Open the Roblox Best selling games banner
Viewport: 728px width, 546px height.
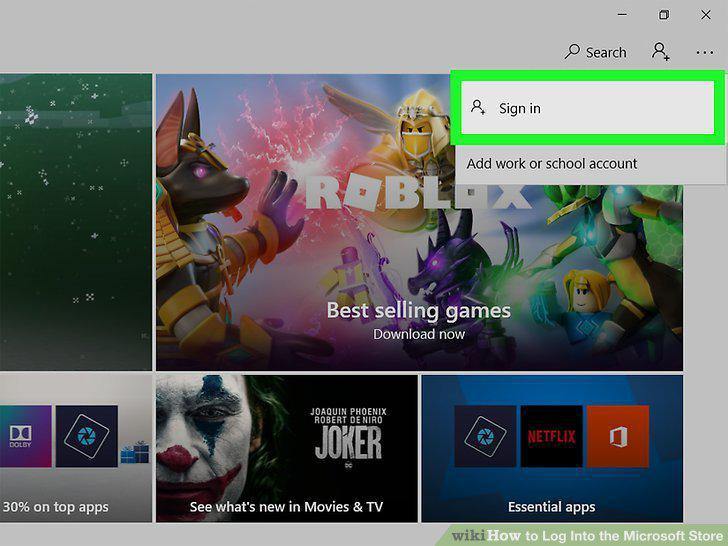pyautogui.click(x=419, y=222)
